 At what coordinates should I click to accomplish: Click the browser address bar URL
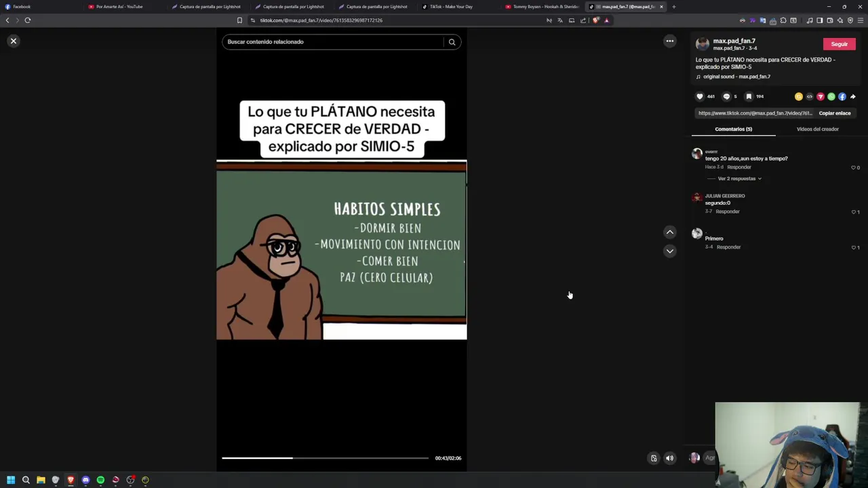pyautogui.click(x=321, y=20)
